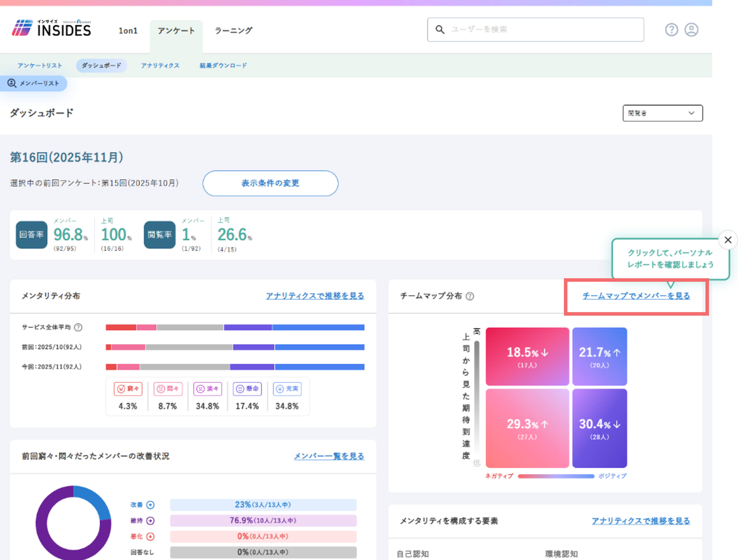Click the 回答率 badge
Image resolution: width=738 pixels, height=560 pixels.
click(32, 234)
